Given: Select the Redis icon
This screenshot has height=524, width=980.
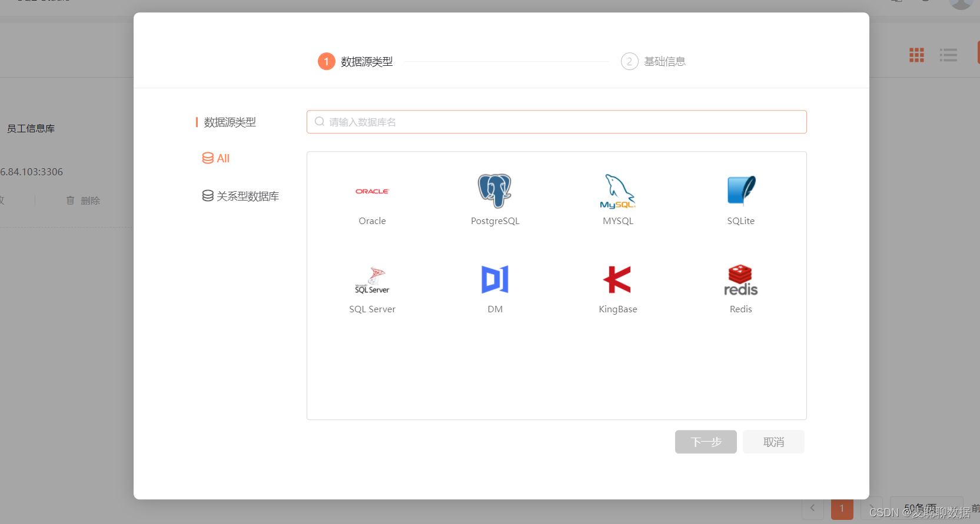Looking at the screenshot, I should 740,280.
